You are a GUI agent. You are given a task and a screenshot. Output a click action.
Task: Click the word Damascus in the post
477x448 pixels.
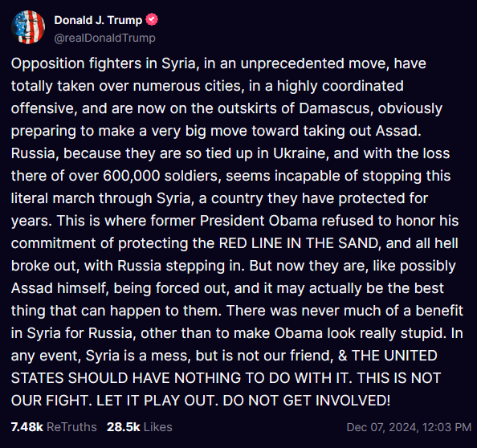(336, 108)
